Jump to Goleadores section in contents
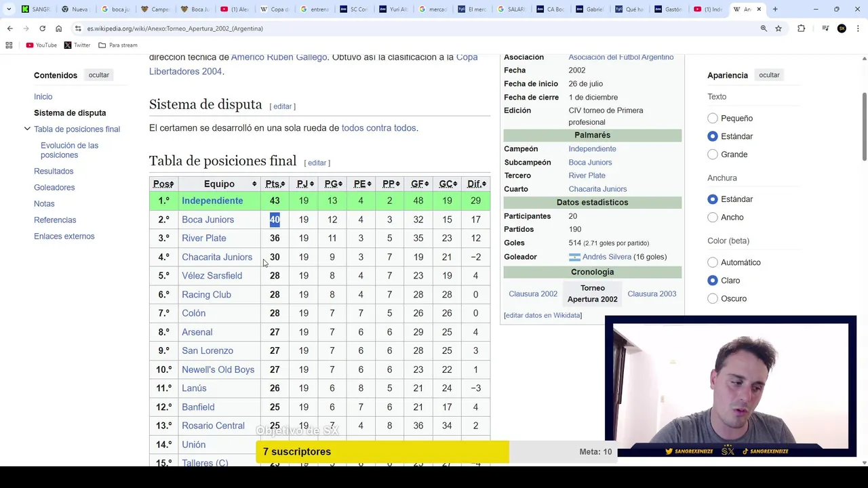868x488 pixels. 54,188
